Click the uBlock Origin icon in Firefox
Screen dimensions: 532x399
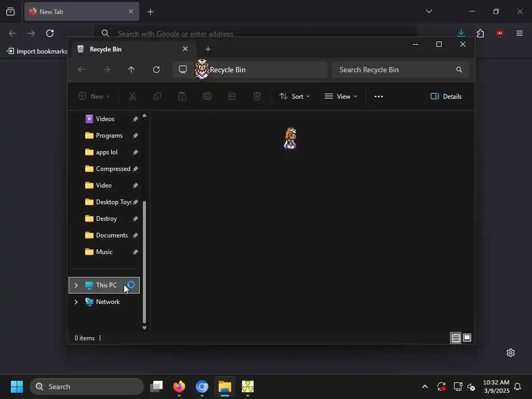499,33
